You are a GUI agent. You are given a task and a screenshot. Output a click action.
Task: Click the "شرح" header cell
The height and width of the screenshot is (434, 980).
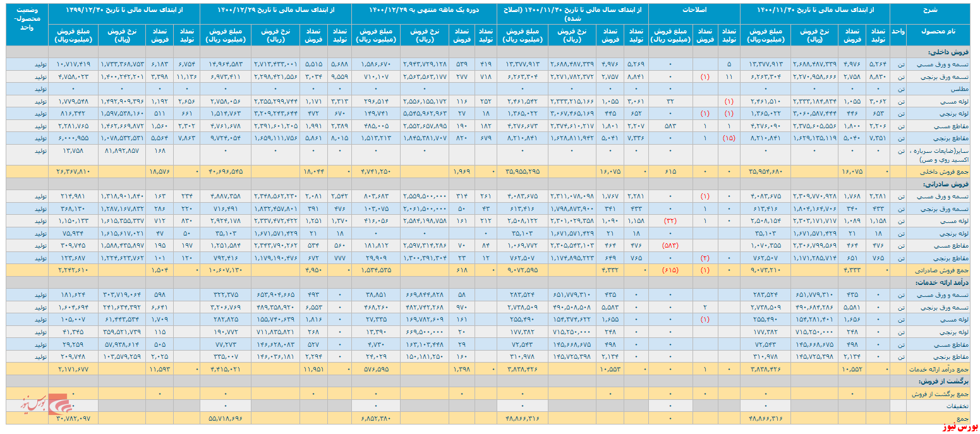(931, 11)
